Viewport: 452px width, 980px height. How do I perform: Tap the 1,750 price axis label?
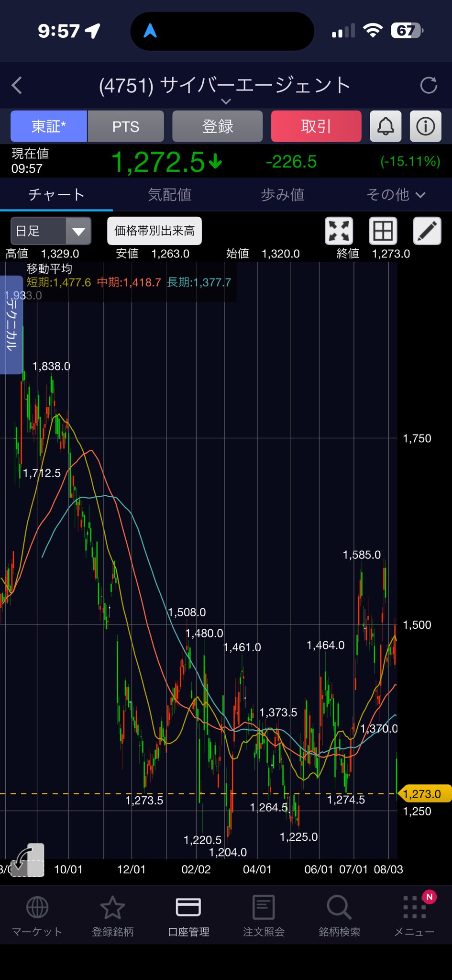pyautogui.click(x=417, y=438)
